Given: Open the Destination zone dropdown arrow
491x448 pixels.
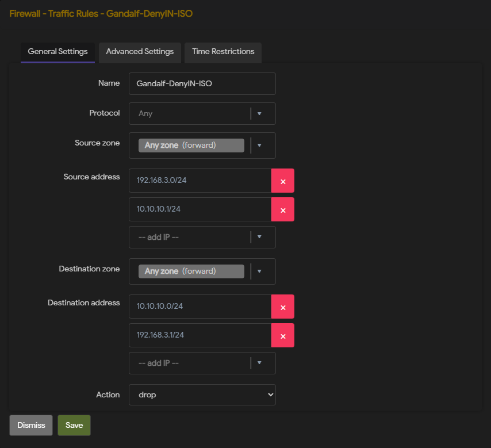Looking at the screenshot, I should 259,271.
